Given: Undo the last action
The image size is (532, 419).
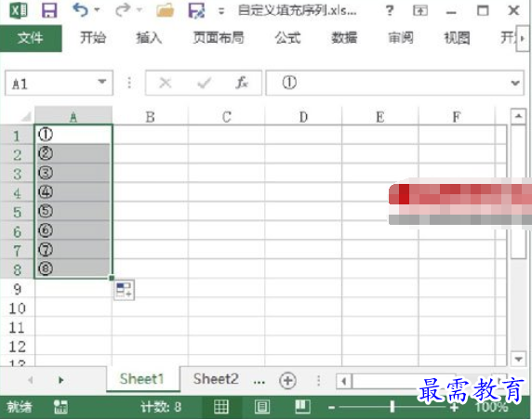Looking at the screenshot, I should 80,10.
